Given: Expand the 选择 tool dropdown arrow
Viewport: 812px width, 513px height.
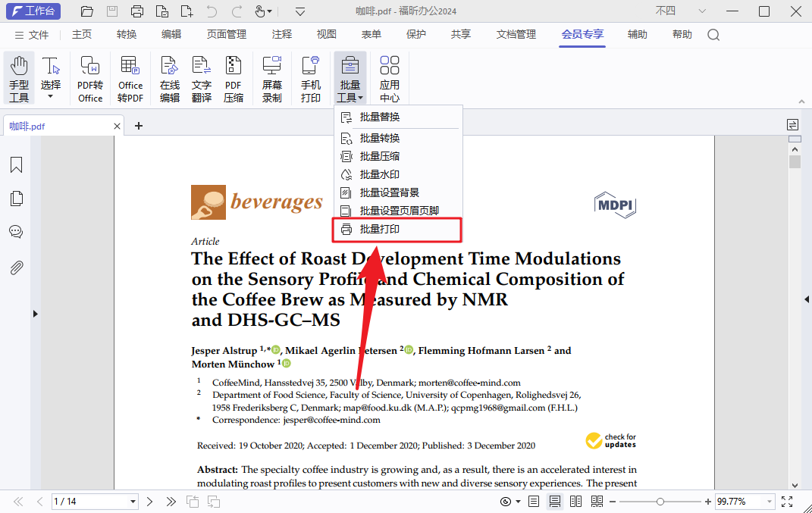Looking at the screenshot, I should 51,97.
